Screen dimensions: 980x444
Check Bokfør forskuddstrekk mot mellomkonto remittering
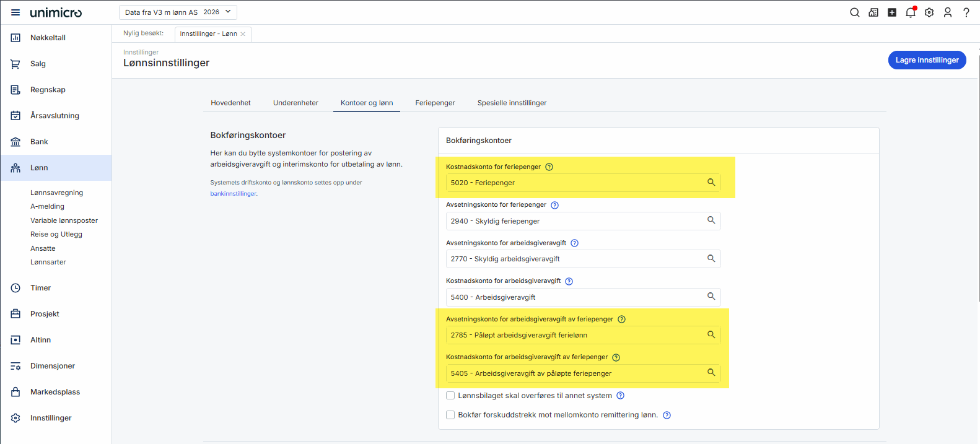450,415
